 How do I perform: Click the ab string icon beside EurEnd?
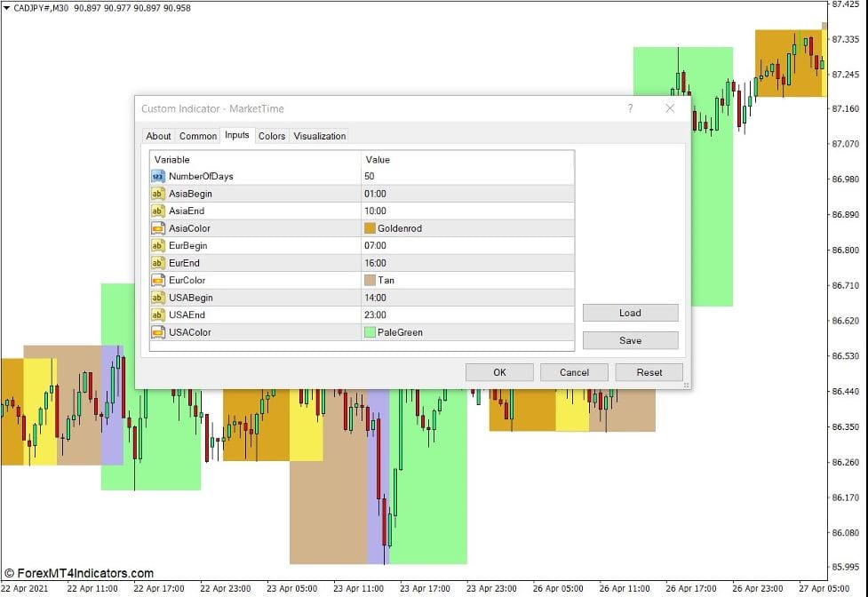click(157, 263)
